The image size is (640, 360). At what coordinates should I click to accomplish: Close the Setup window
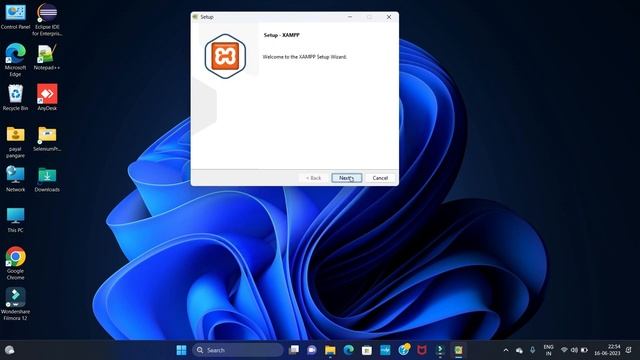389,17
